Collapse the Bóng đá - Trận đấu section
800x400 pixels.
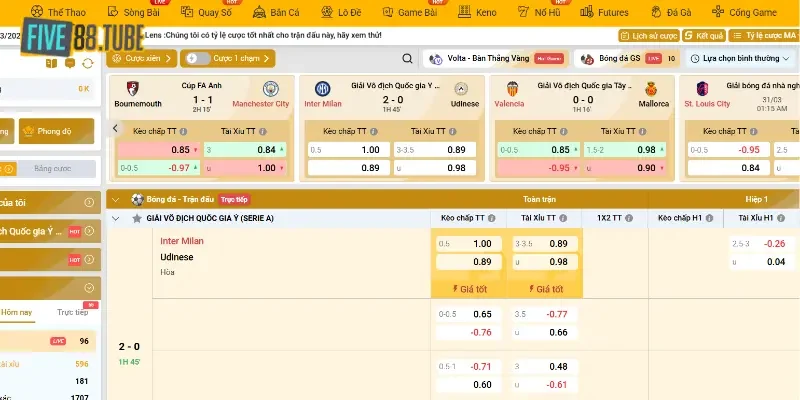coord(115,200)
